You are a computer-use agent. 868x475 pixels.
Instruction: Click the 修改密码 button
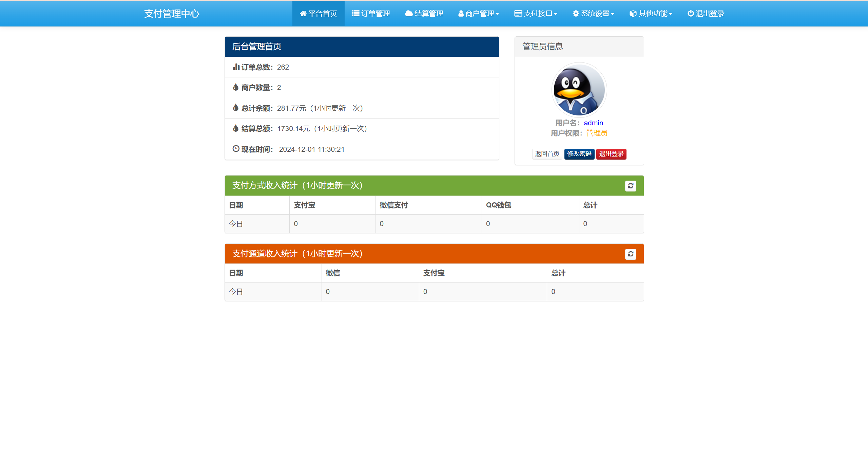coord(579,154)
